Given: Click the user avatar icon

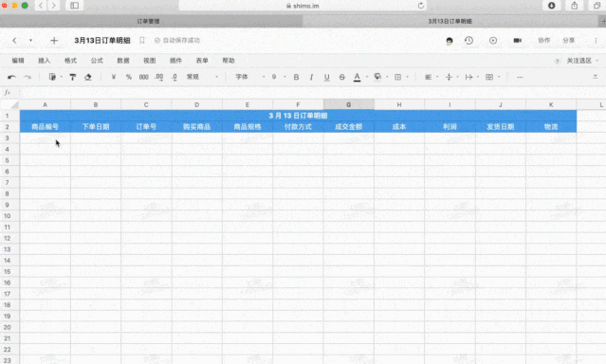Looking at the screenshot, I should [450, 41].
